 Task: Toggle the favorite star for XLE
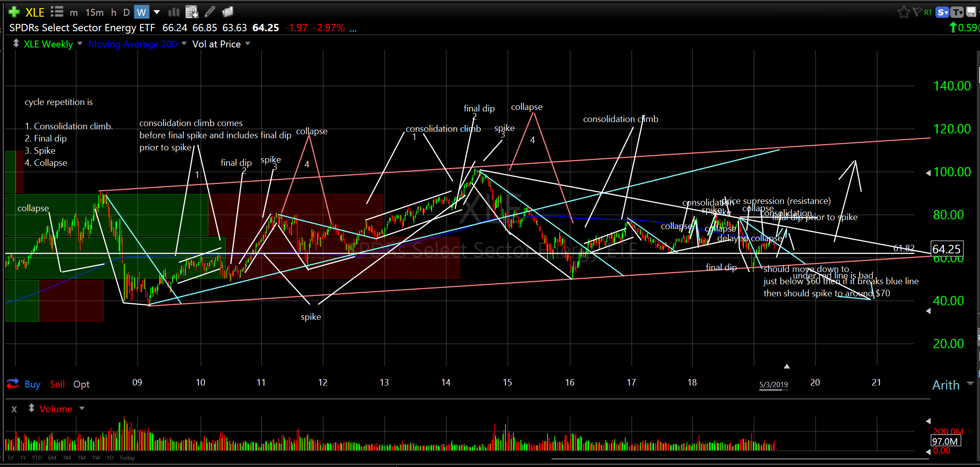[x=903, y=12]
